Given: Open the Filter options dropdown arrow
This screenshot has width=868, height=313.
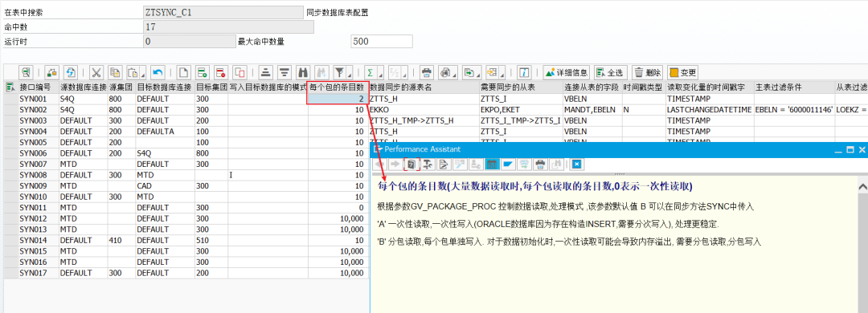Looking at the screenshot, I should click(349, 72).
